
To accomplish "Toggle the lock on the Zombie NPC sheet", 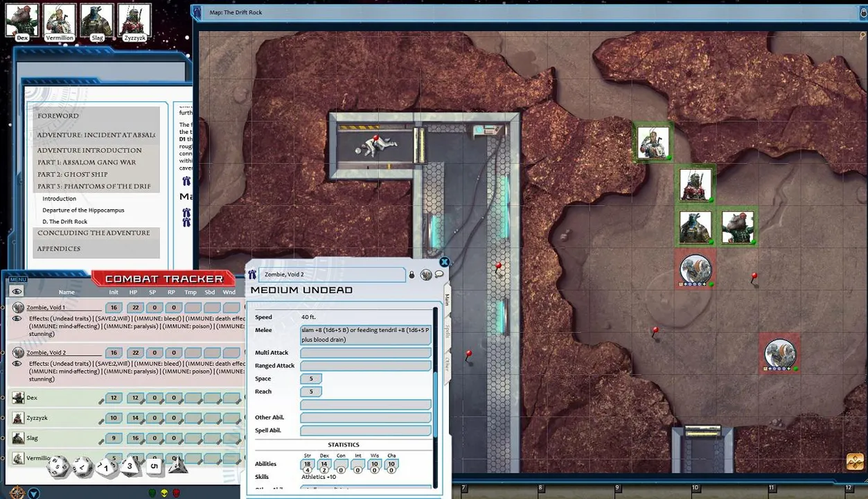I will point(411,275).
